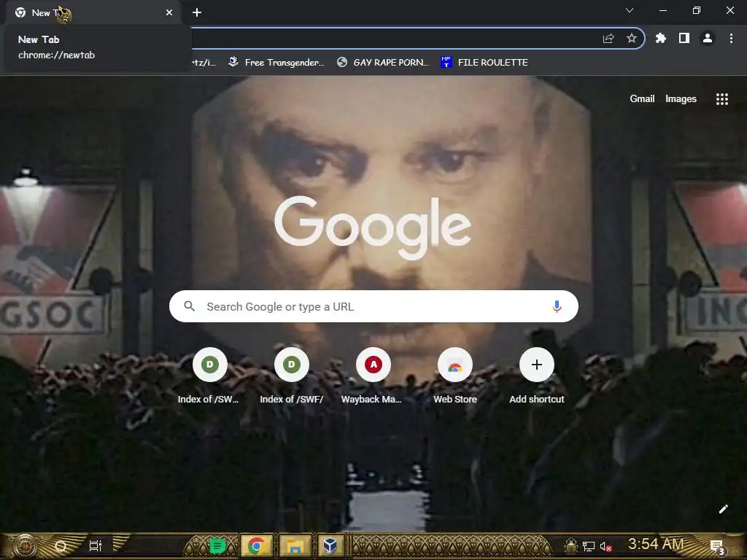Open the Chrome profile avatar icon
The width and height of the screenshot is (747, 560).
708,38
